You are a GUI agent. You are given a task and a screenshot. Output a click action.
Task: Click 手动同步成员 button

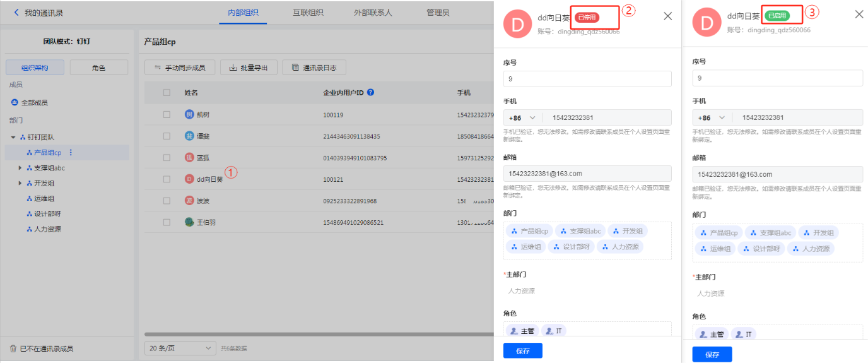(x=180, y=68)
